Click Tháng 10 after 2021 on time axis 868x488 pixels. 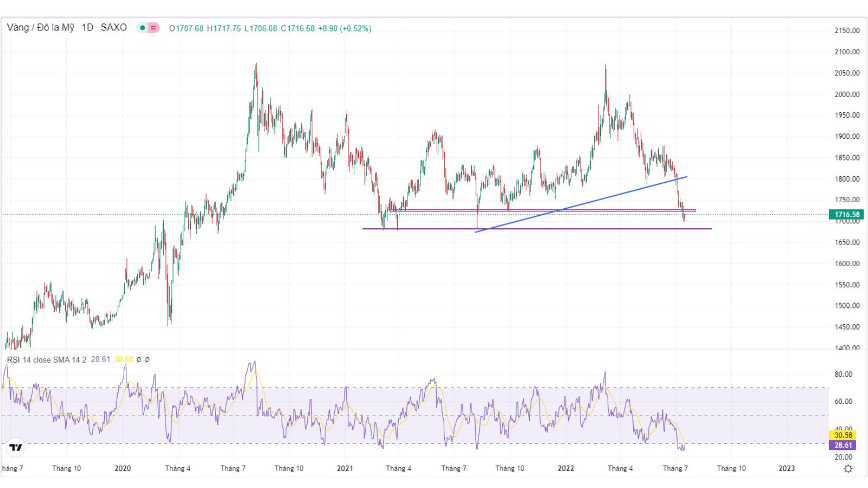tap(510, 468)
